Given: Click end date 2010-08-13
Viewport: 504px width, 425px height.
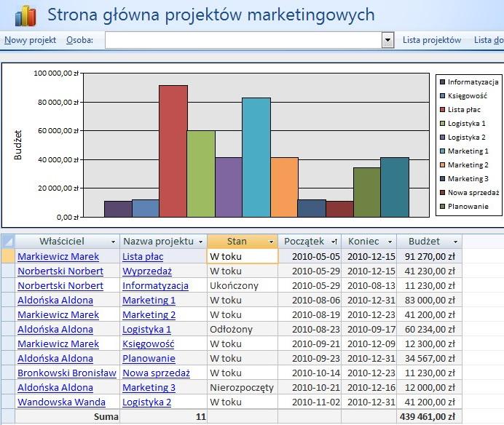Looking at the screenshot, I should coord(369,285).
